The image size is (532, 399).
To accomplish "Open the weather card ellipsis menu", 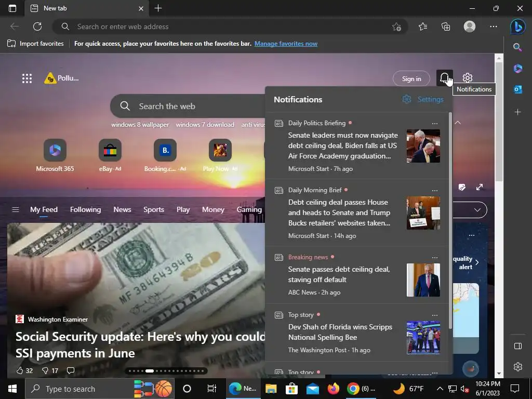I will coord(472,235).
